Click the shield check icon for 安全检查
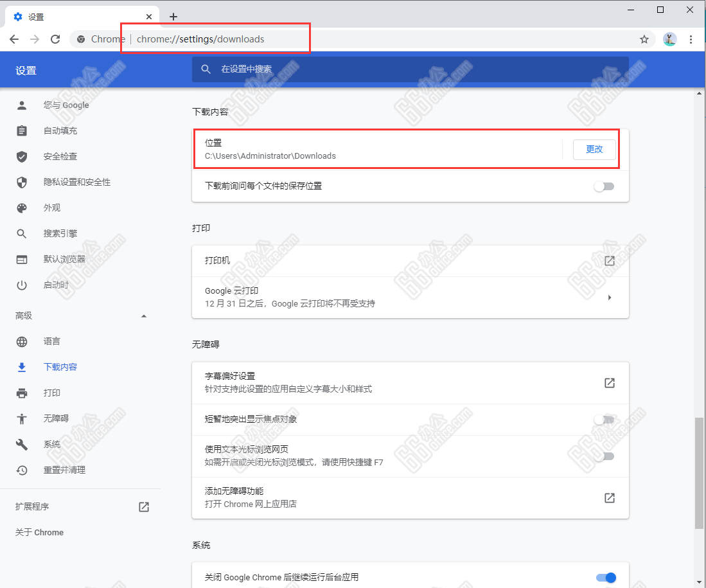 point(22,156)
